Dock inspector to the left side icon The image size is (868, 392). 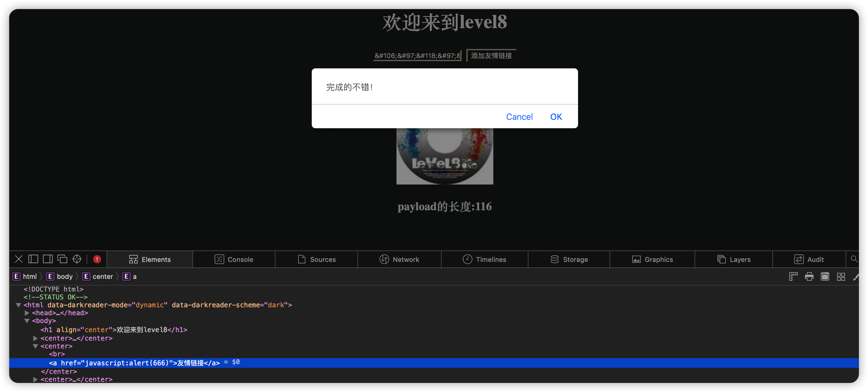pyautogui.click(x=33, y=259)
